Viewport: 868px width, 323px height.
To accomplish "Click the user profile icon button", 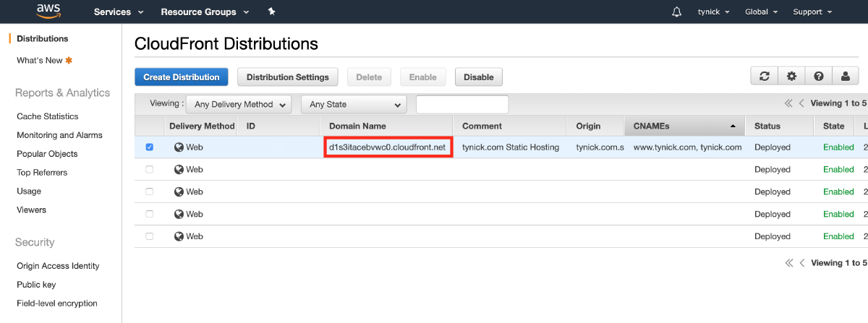I will [x=845, y=77].
